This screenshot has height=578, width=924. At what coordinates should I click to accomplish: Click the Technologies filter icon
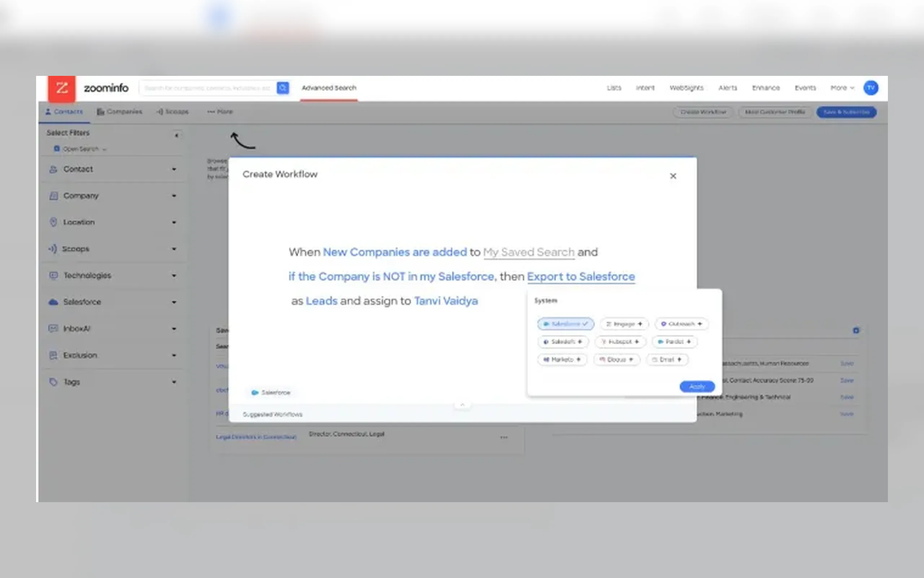pos(53,275)
